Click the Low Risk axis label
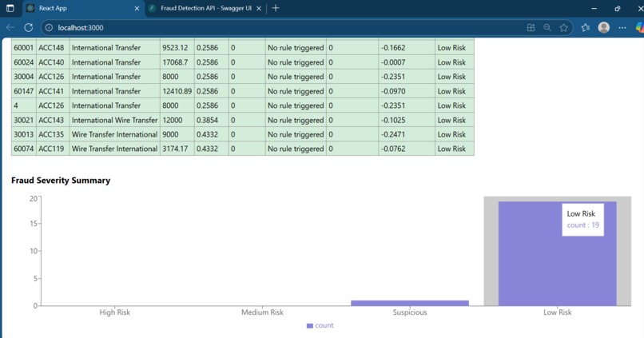The image size is (644, 338). tap(558, 312)
